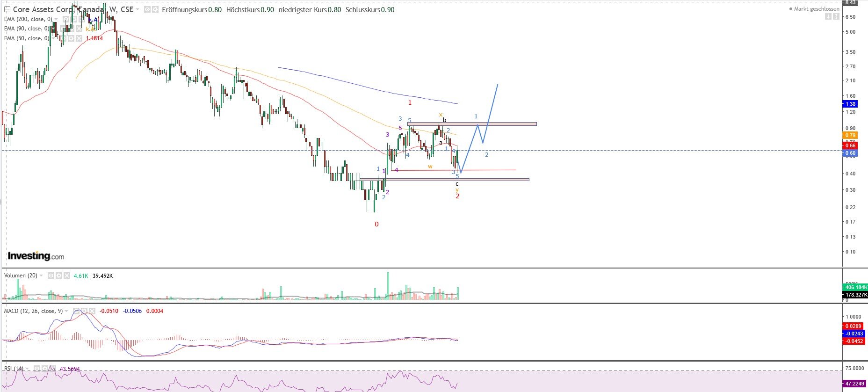Expand dropdown arrow next to CSE title
The image size is (868, 392).
click(138, 10)
